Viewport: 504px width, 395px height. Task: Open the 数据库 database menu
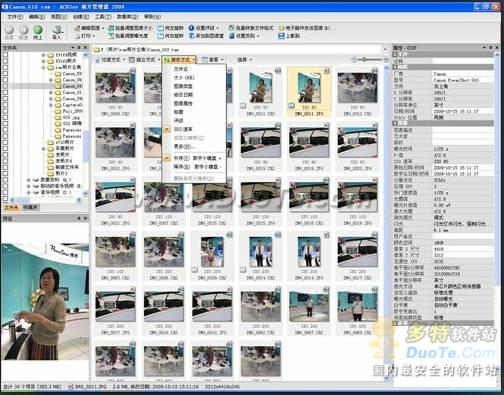tap(127, 16)
